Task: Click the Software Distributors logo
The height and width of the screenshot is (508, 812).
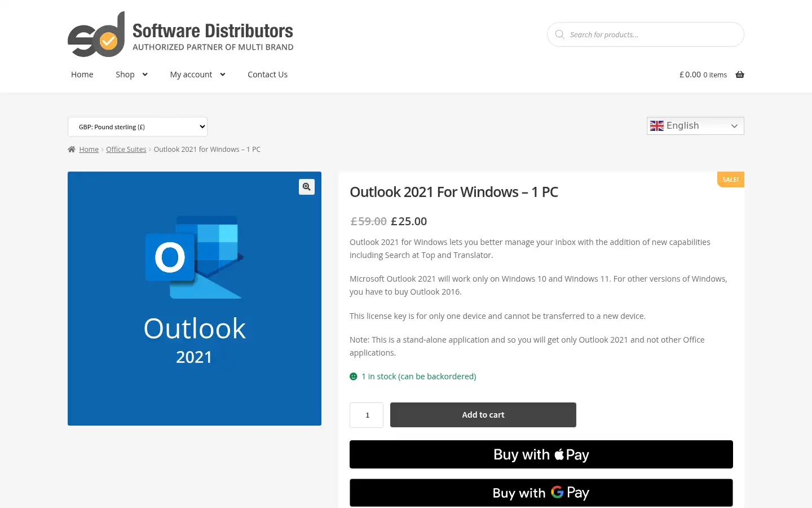Action: (x=180, y=34)
